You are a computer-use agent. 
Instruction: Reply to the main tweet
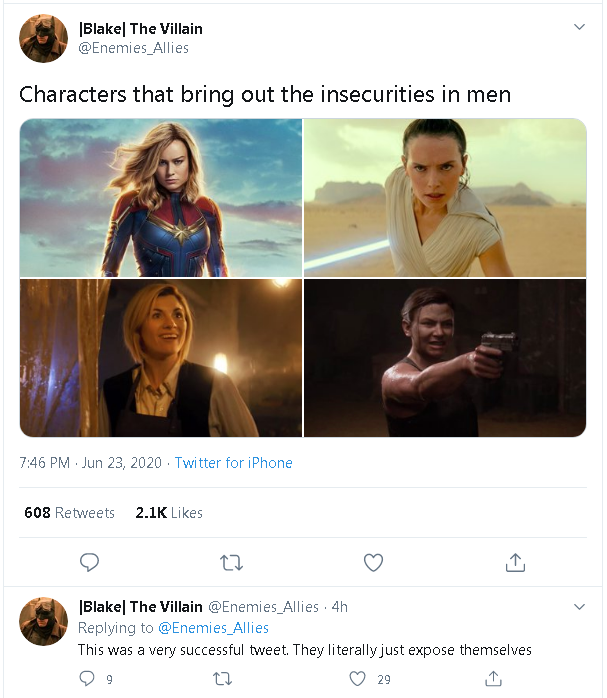(90, 562)
